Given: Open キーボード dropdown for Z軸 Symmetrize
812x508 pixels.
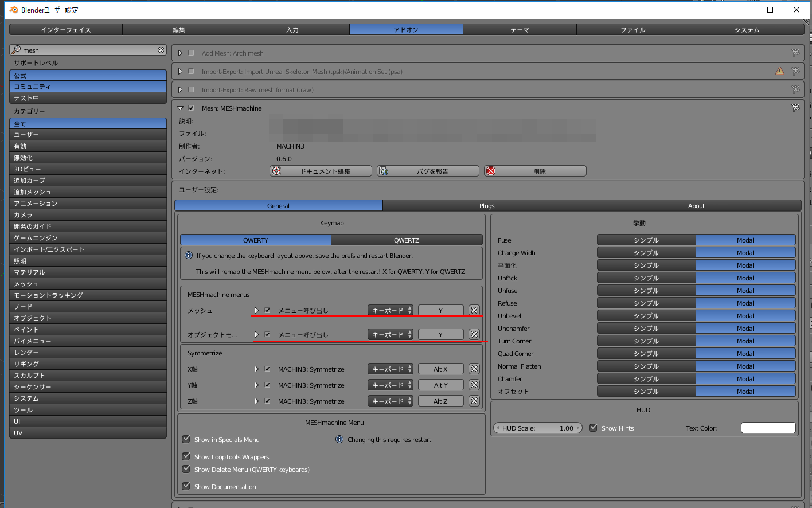Looking at the screenshot, I should [x=391, y=401].
